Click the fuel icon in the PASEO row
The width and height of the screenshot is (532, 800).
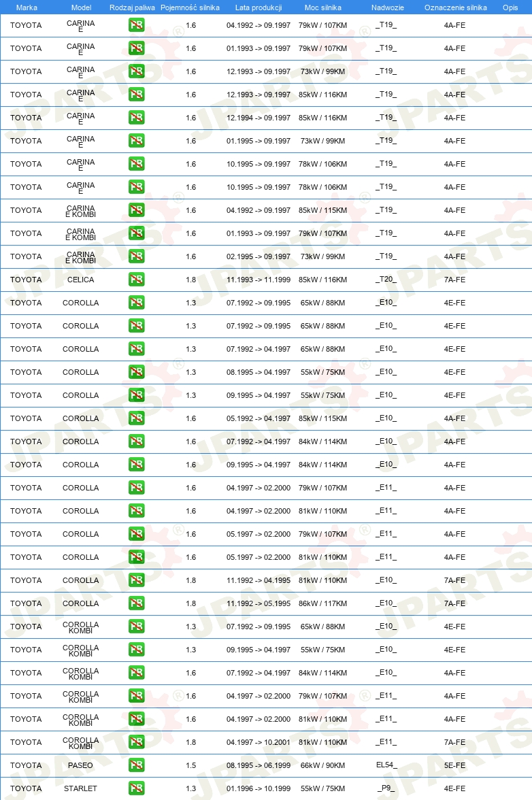136,765
